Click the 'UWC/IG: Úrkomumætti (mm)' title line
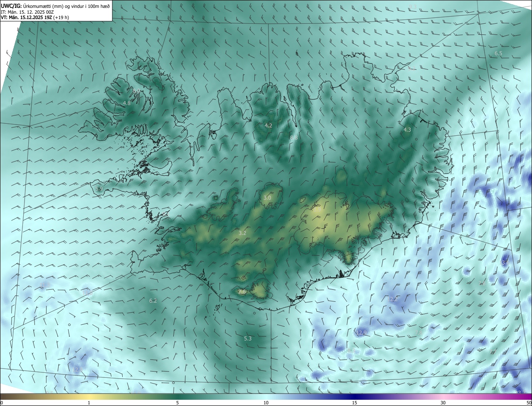 pos(55,6)
